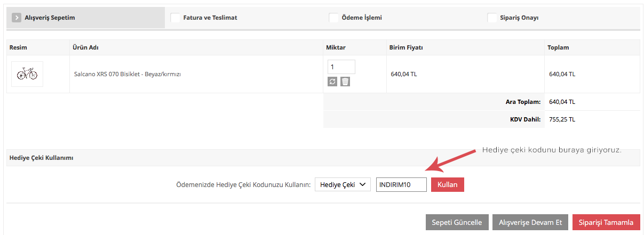Image resolution: width=644 pixels, height=235 pixels.
Task: Click the Hediye Çeki Kullanımı section header
Action: coord(41,158)
